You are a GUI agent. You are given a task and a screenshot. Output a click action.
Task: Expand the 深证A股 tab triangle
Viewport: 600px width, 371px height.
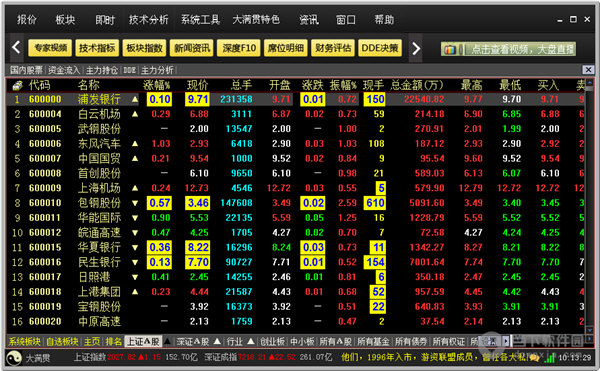(217, 340)
